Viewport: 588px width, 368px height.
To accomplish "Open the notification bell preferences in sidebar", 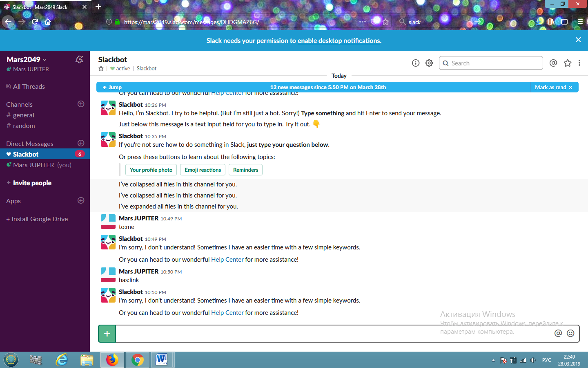I will pyautogui.click(x=79, y=60).
